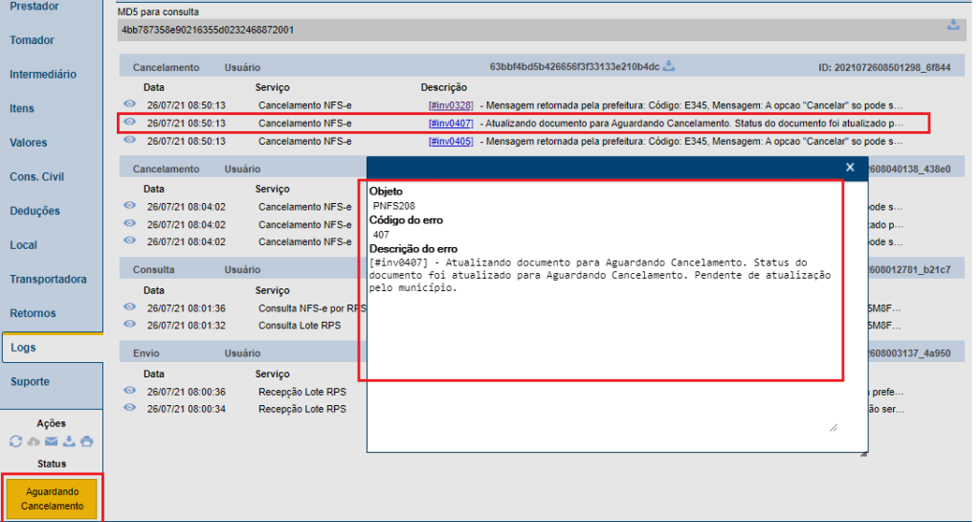Click the refresh icon under Ações
980x522 pixels.
(15, 442)
